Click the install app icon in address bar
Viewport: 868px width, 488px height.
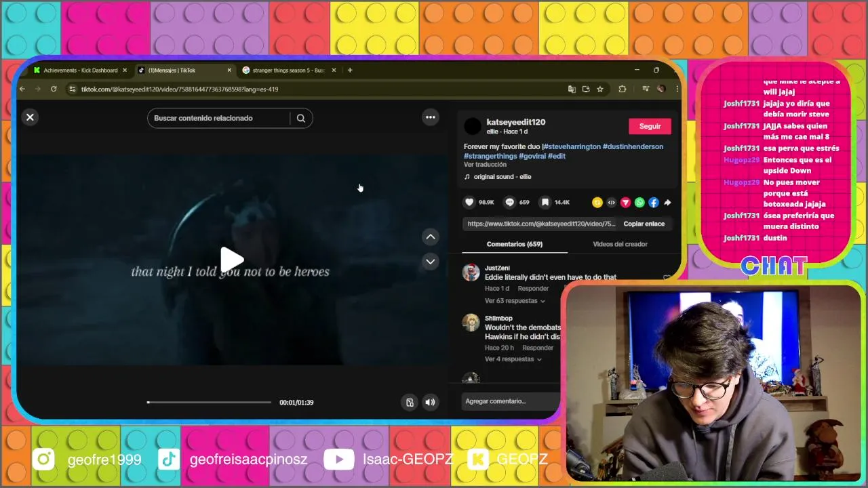pos(586,89)
